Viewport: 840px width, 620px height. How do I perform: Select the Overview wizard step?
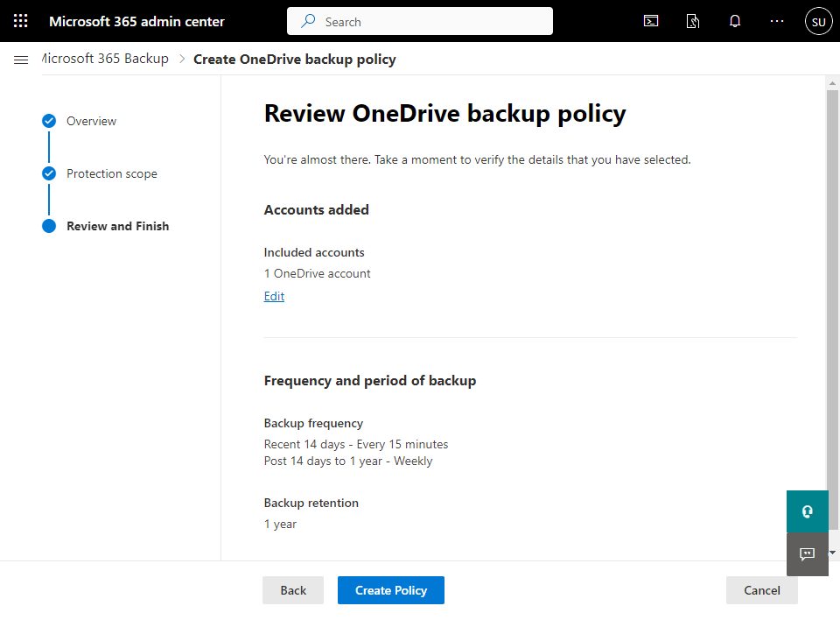(91, 121)
